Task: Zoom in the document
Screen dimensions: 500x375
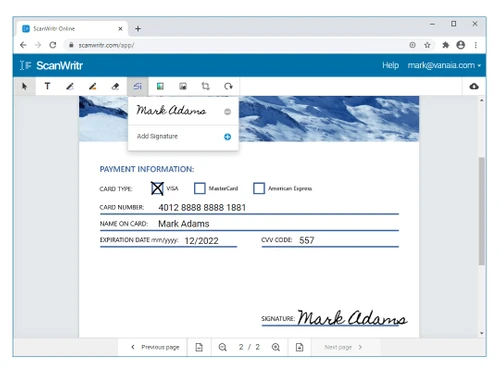Action: tap(276, 347)
